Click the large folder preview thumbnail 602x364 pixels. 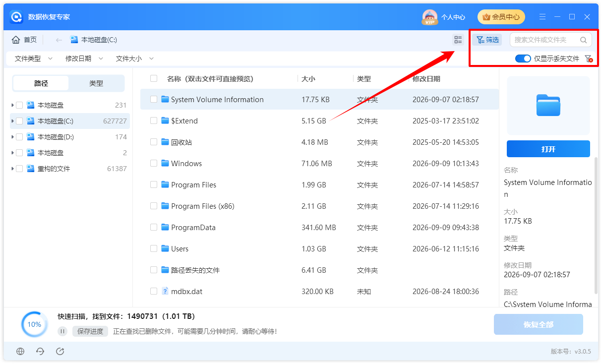548,105
